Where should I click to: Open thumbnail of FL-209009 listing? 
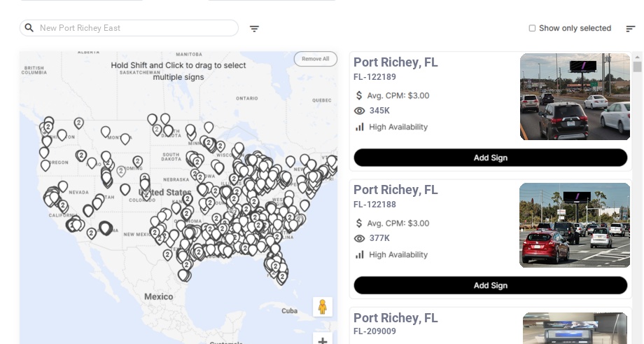click(575, 328)
